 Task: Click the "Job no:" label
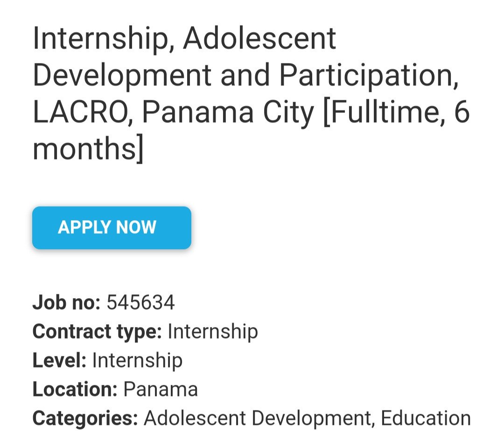point(66,303)
